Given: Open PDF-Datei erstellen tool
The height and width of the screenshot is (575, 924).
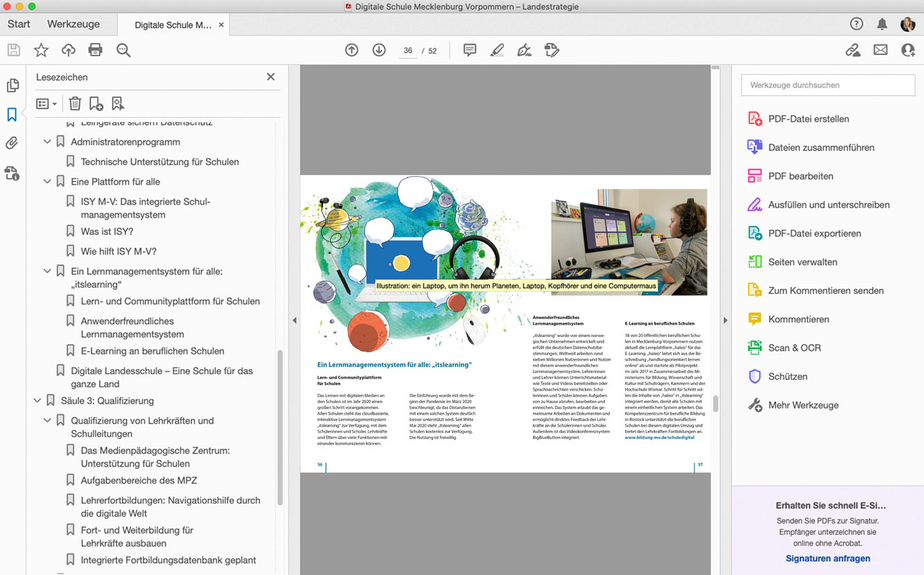Looking at the screenshot, I should point(809,119).
